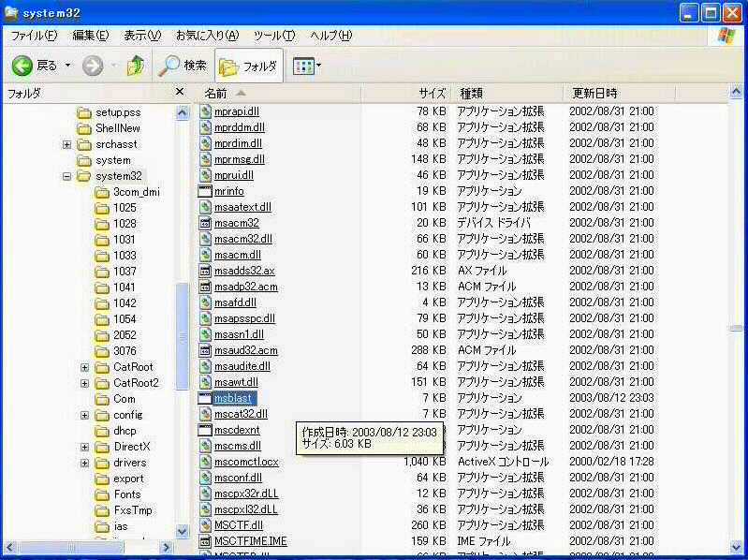Expand the CatRoot2 folder node

tap(84, 383)
